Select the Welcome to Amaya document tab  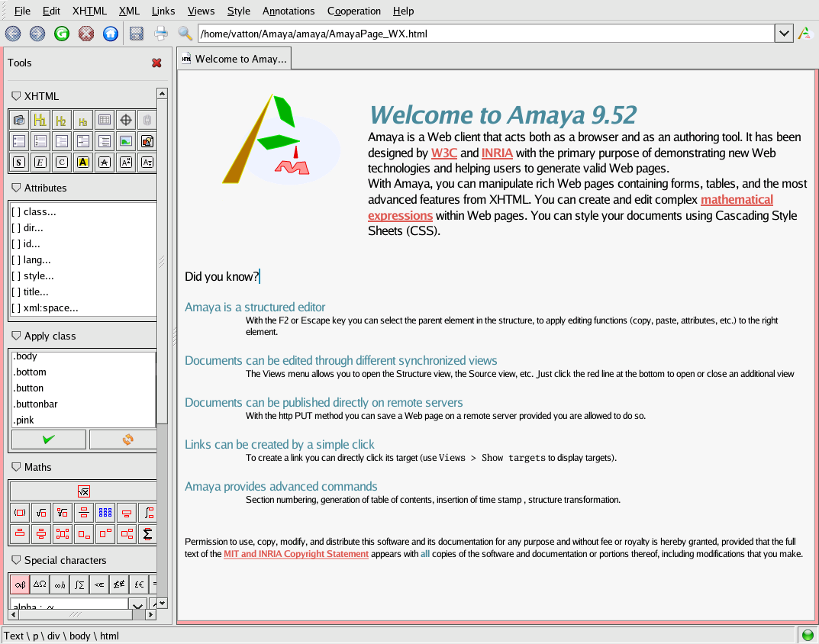pos(234,59)
